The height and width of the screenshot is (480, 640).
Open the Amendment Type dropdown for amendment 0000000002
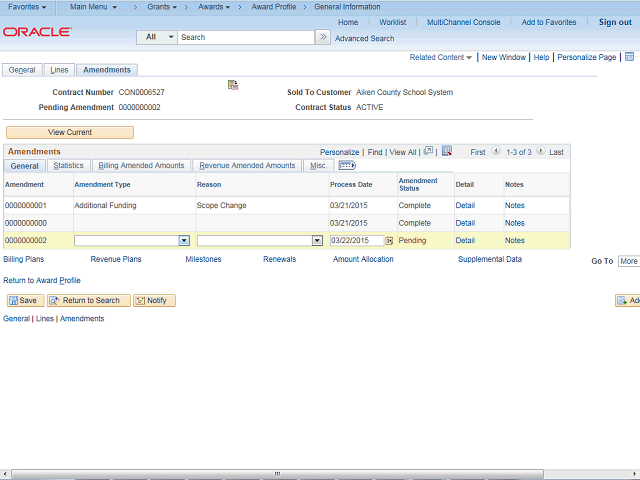tap(184, 241)
